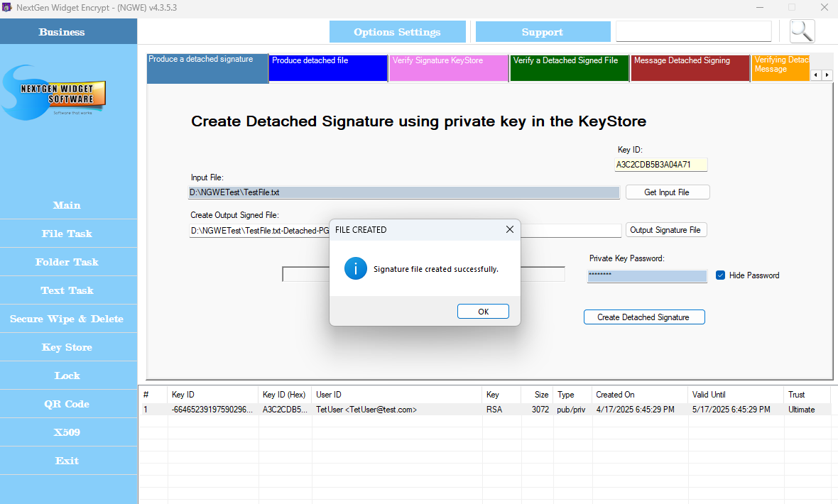Click the pub/priv type cell

pyautogui.click(x=572, y=410)
